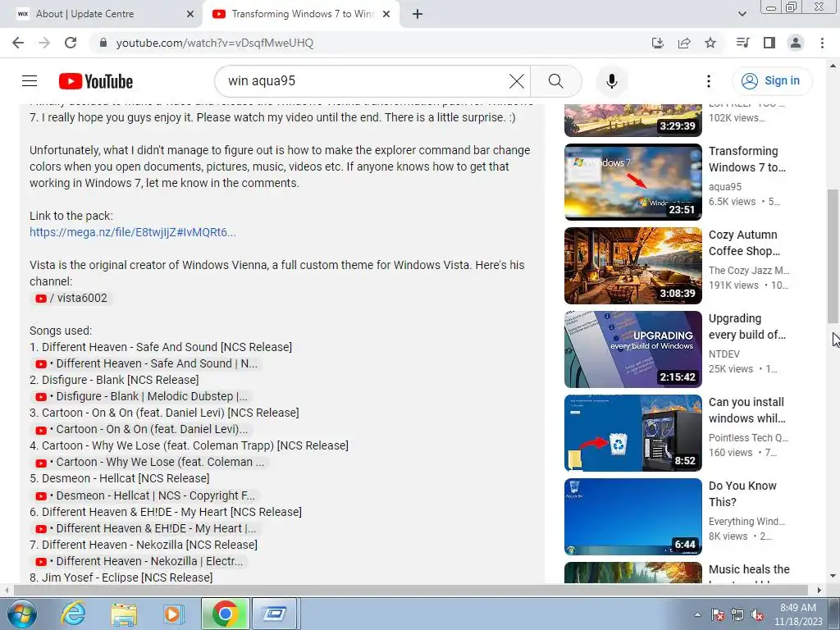This screenshot has height=630, width=840.
Task: Click the Do You Know This? title
Action: click(742, 493)
